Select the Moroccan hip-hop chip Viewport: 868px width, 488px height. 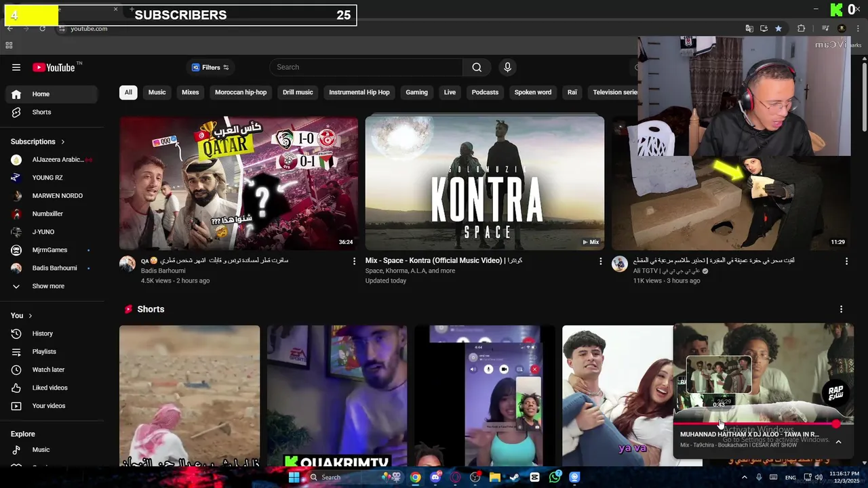tap(241, 92)
